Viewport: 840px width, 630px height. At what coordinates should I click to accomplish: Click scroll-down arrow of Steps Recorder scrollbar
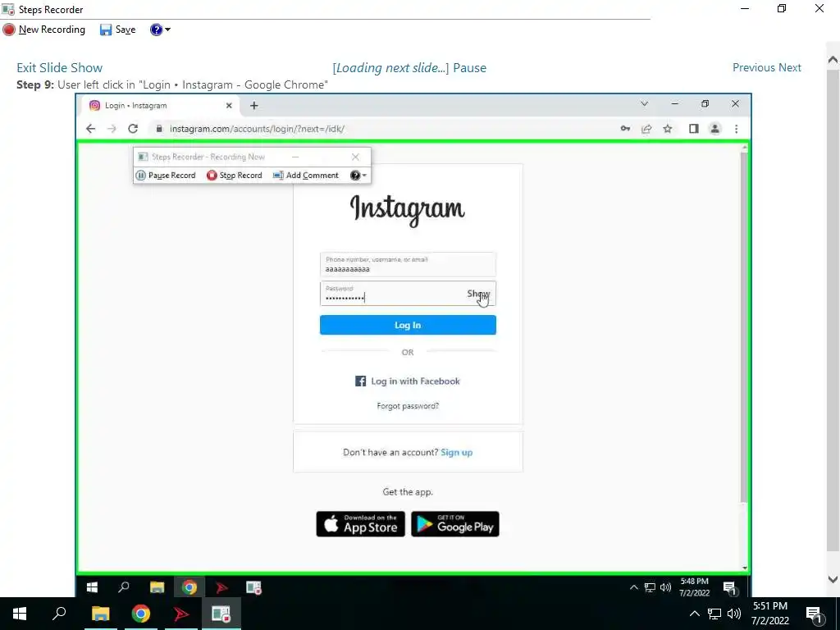tap(833, 579)
